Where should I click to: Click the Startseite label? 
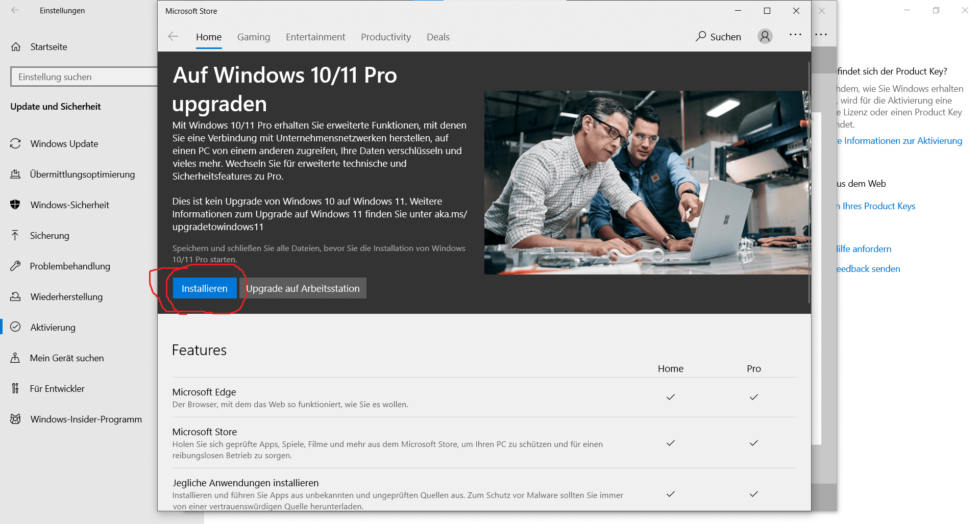tap(48, 47)
